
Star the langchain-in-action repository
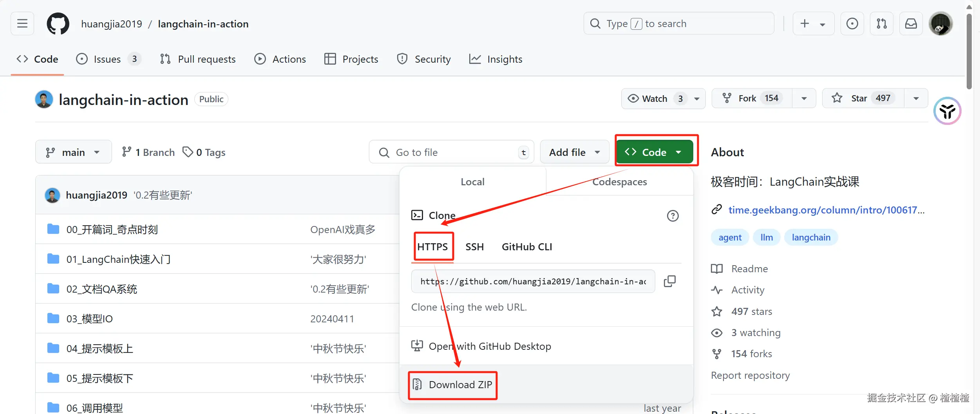pos(863,98)
